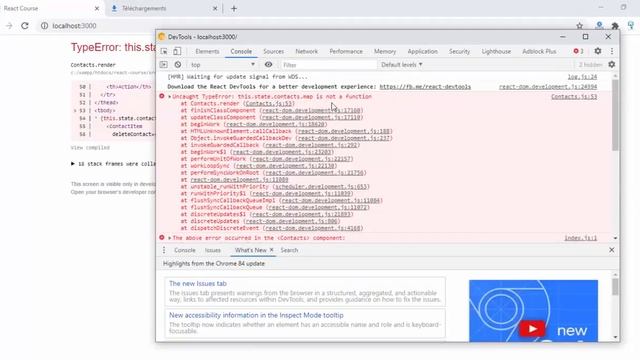Screen dimensions: 640x360
Task: Click 'New accessibility information' heading
Action: [x=256, y=315]
